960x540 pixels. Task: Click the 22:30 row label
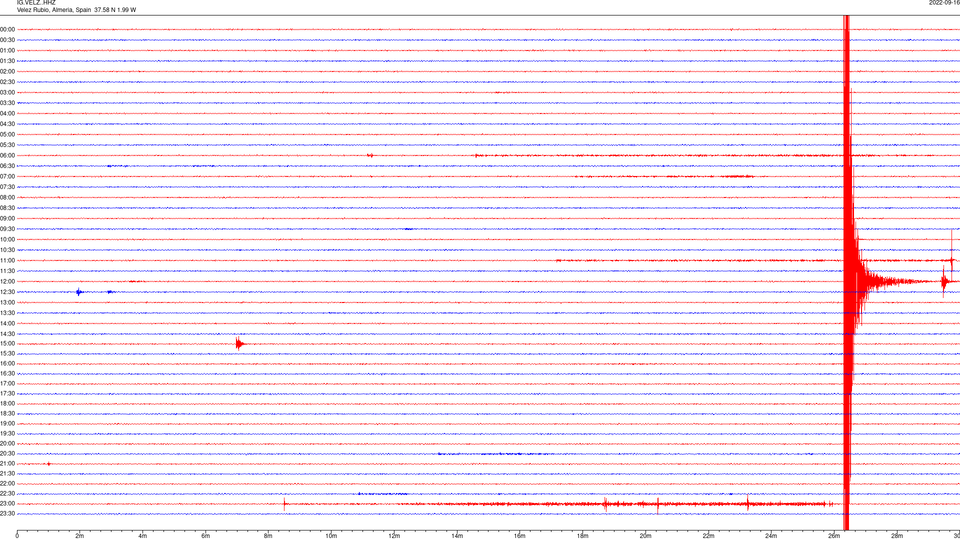7,493
